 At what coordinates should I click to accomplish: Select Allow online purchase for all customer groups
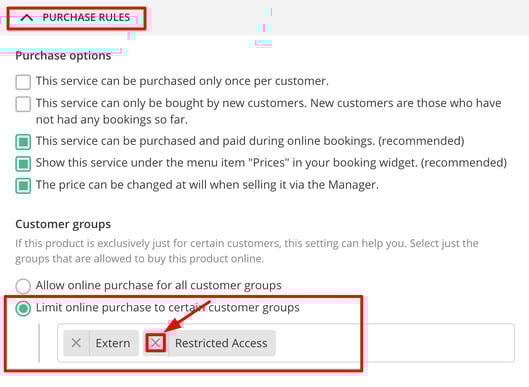pyautogui.click(x=23, y=286)
